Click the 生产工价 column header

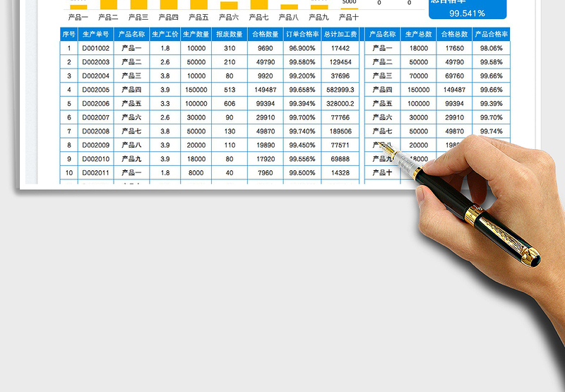coord(165,34)
